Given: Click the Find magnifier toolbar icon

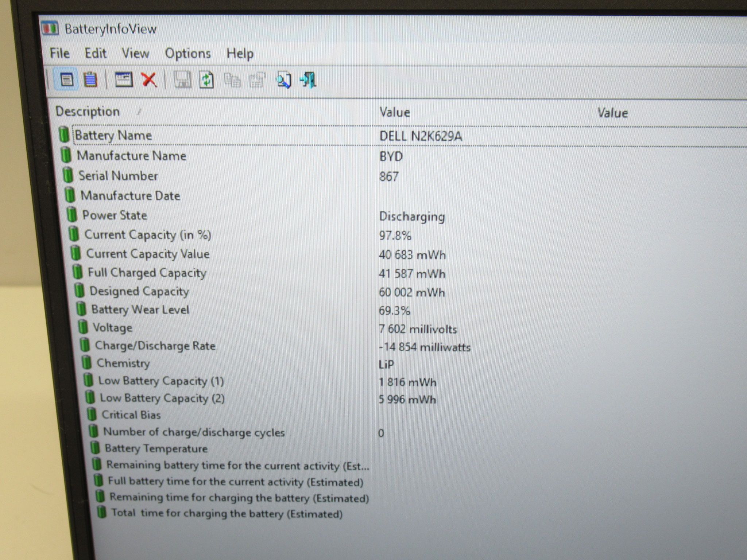Looking at the screenshot, I should (283, 80).
